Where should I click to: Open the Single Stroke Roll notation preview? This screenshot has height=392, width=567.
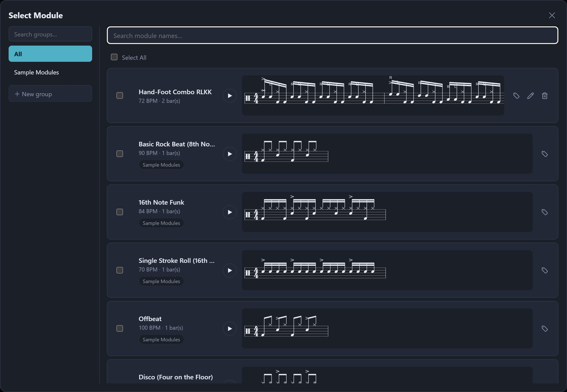point(387,270)
